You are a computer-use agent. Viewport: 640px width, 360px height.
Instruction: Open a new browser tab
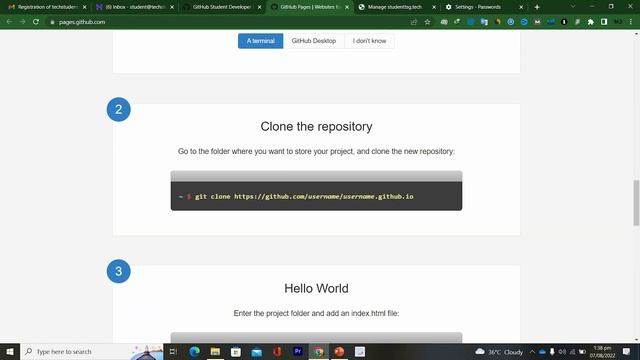(x=537, y=7)
